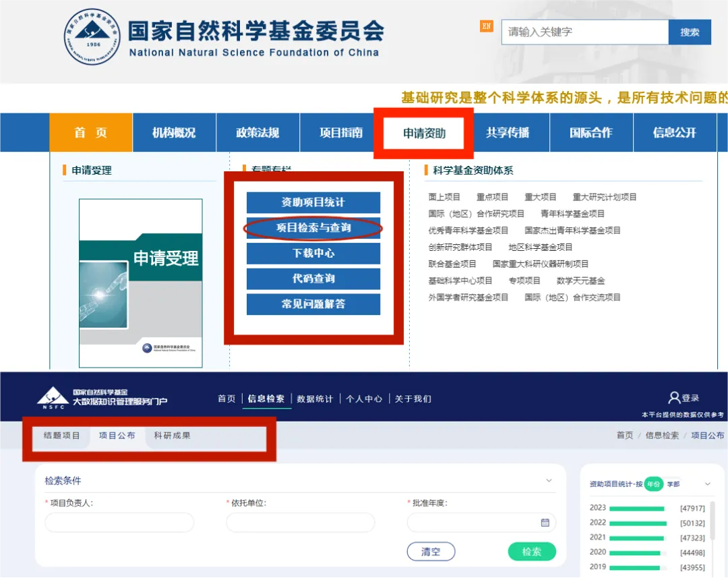Screen dimensions: 728x578
Task: Click the keyword search input box
Action: [x=585, y=32]
